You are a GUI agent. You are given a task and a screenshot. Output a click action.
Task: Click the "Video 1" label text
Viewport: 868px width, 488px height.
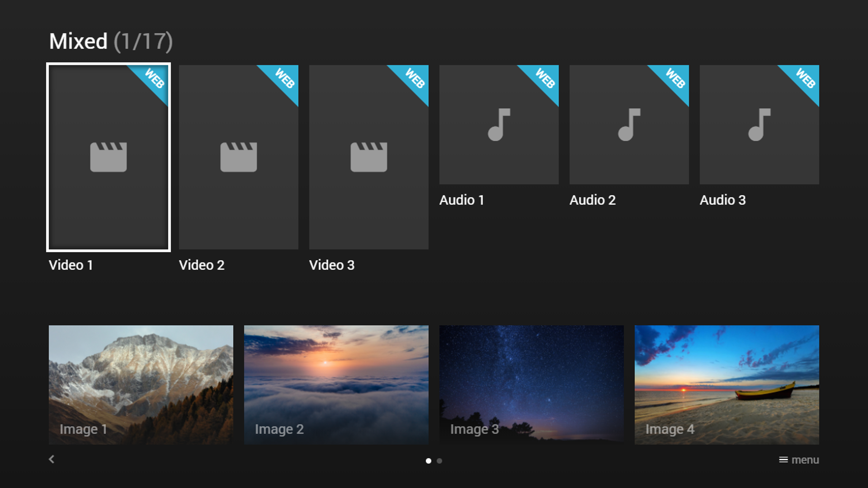(x=71, y=265)
